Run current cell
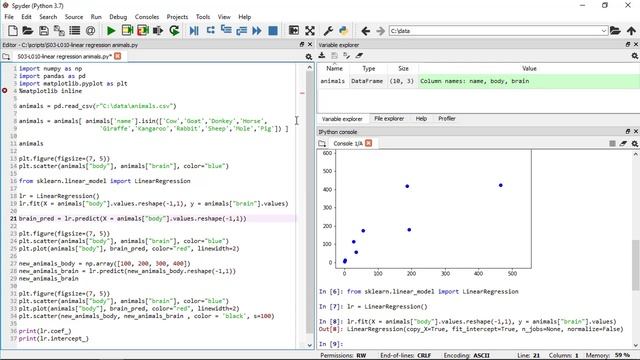Image resolution: width=640 pixels, height=360 pixels. 127,31
